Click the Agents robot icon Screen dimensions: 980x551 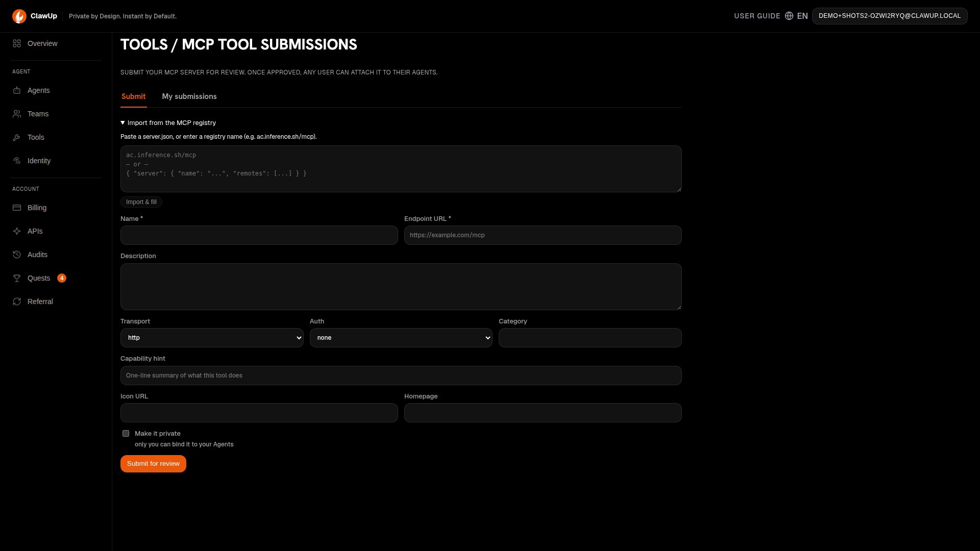coord(17,90)
